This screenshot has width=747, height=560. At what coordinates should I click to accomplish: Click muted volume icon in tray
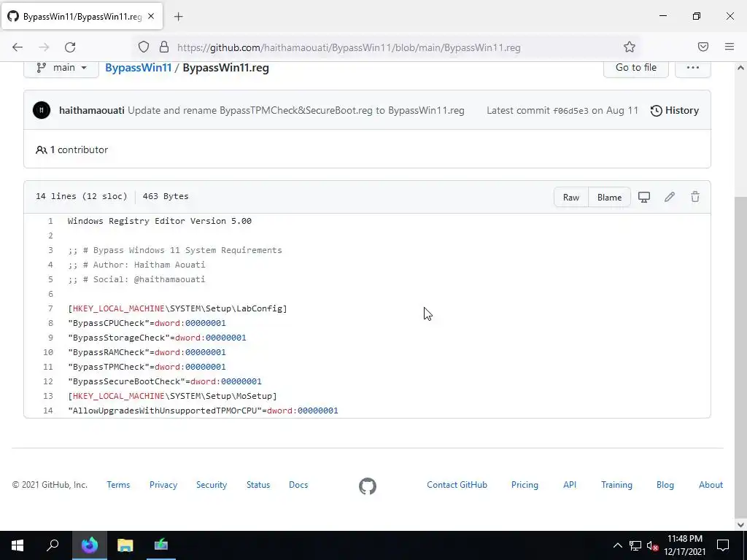click(x=652, y=545)
